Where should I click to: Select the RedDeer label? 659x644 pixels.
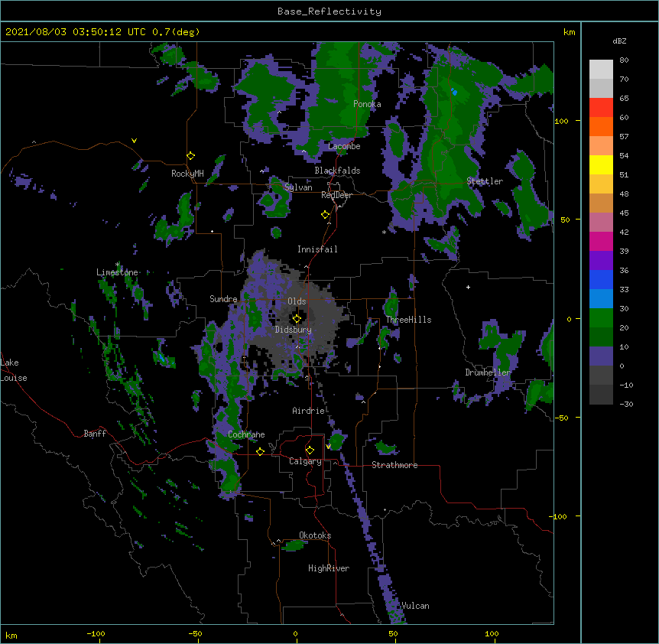336,195
